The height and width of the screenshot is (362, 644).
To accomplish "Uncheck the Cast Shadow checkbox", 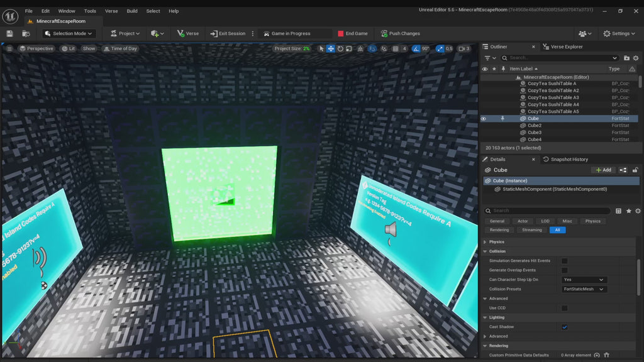I will [564, 327].
